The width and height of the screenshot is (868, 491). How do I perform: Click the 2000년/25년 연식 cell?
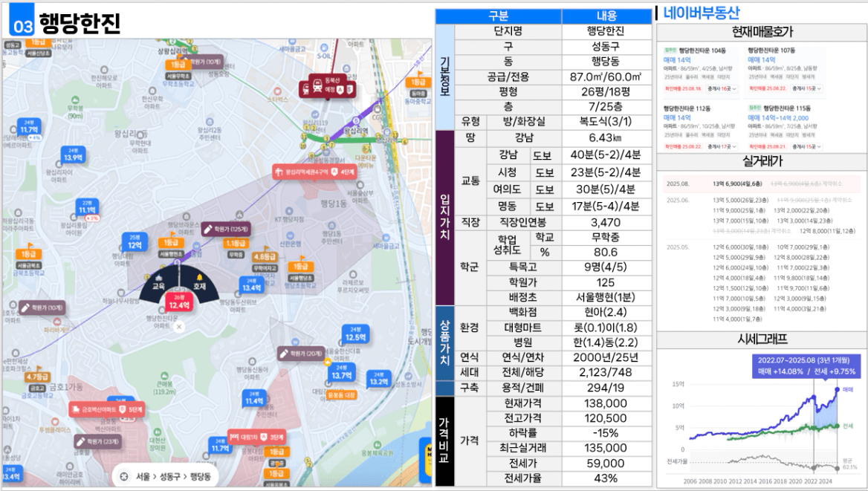(x=606, y=357)
